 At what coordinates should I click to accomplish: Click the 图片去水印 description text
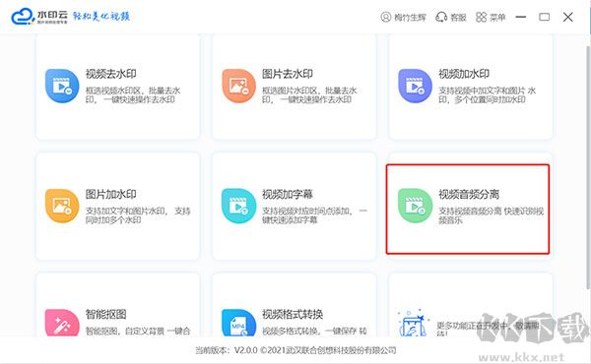(x=309, y=94)
